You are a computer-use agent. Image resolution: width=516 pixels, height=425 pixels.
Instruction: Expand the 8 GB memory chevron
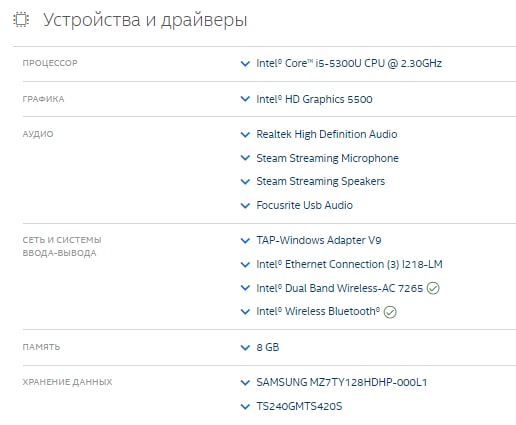pyautogui.click(x=245, y=347)
